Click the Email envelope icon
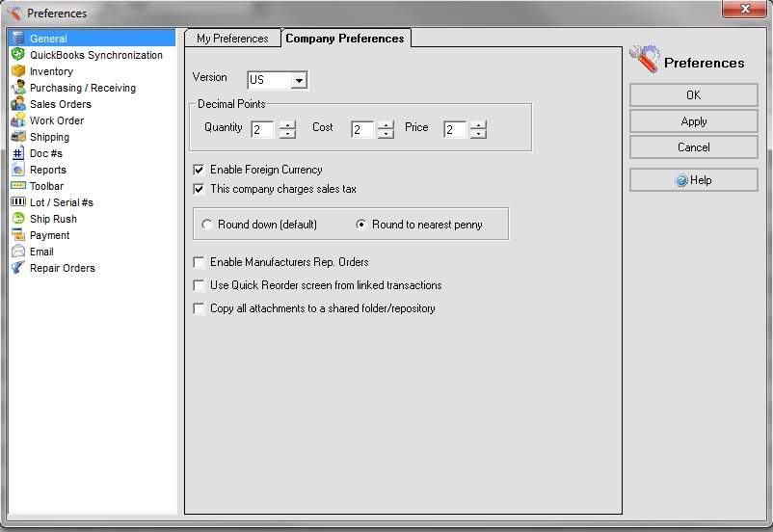The image size is (773, 532). [x=17, y=252]
